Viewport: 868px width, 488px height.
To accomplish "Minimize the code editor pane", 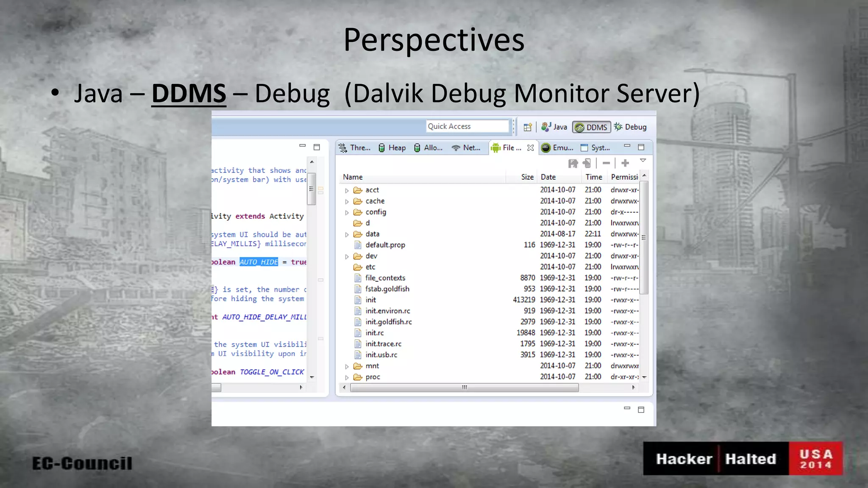I will point(302,146).
